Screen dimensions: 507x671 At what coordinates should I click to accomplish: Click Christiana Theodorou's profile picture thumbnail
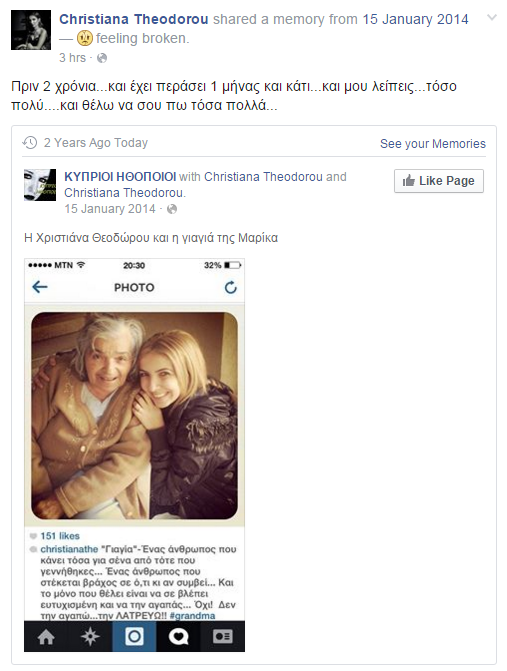point(31,30)
